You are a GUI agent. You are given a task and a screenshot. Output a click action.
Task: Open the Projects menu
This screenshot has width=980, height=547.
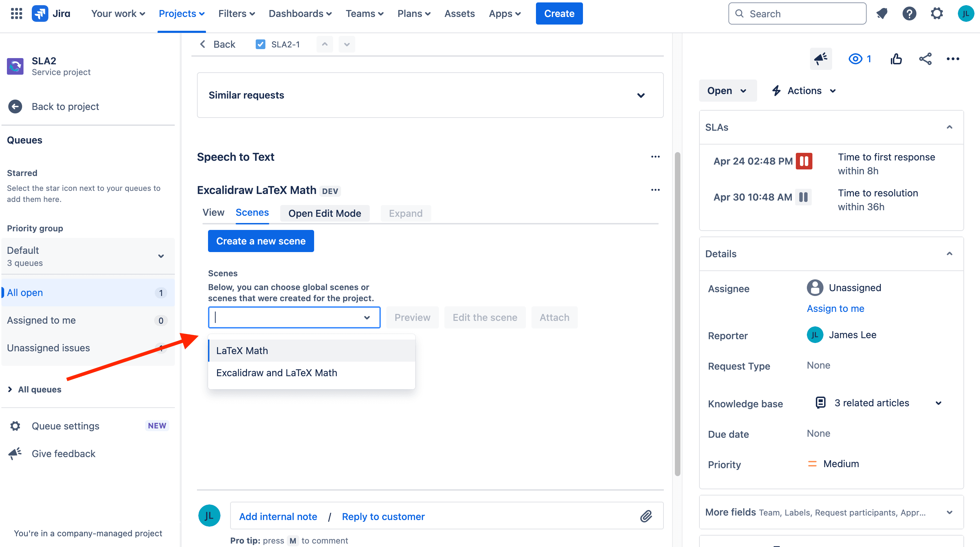click(x=181, y=14)
